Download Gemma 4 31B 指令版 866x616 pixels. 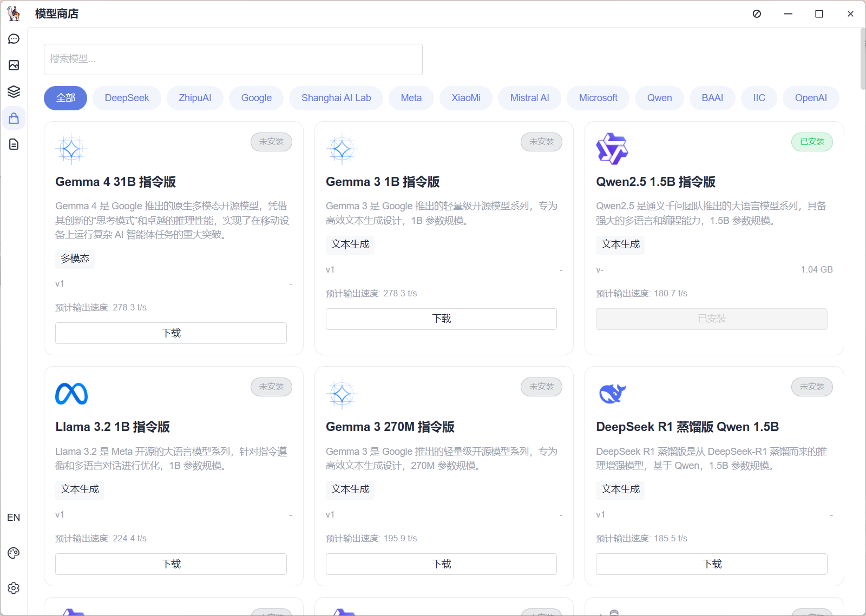pyautogui.click(x=171, y=333)
